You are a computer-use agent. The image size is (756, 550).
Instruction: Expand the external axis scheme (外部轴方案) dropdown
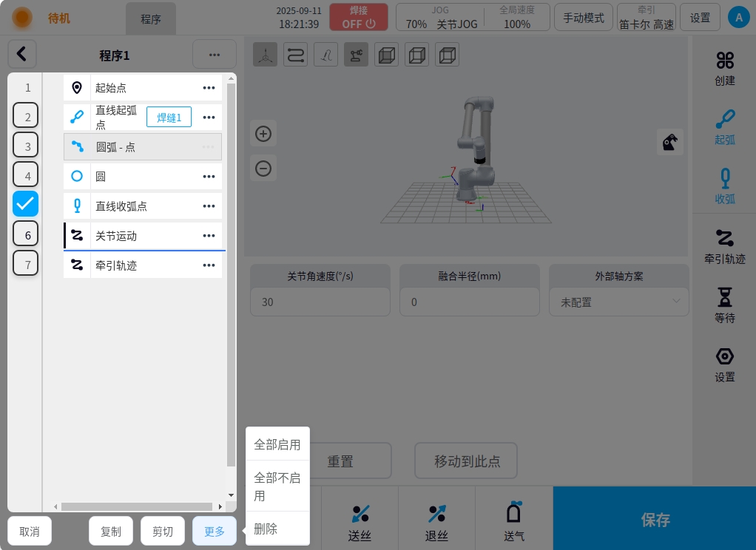pyautogui.click(x=618, y=302)
